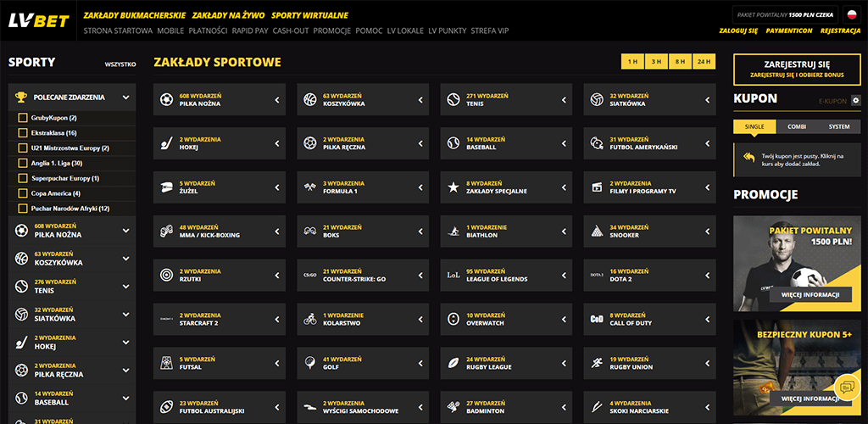Image resolution: width=868 pixels, height=424 pixels.
Task: Click the Rzutki dartboard icon
Action: pos(167,275)
